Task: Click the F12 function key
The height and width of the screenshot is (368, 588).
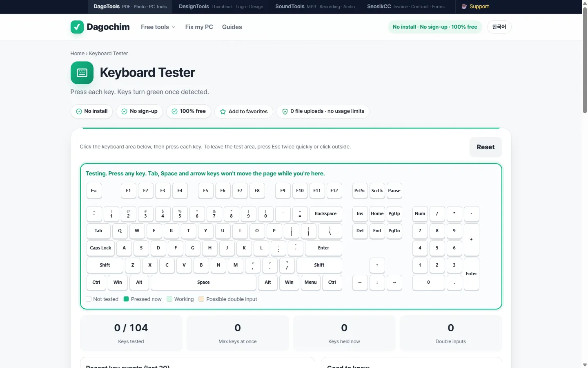Action: [334, 191]
